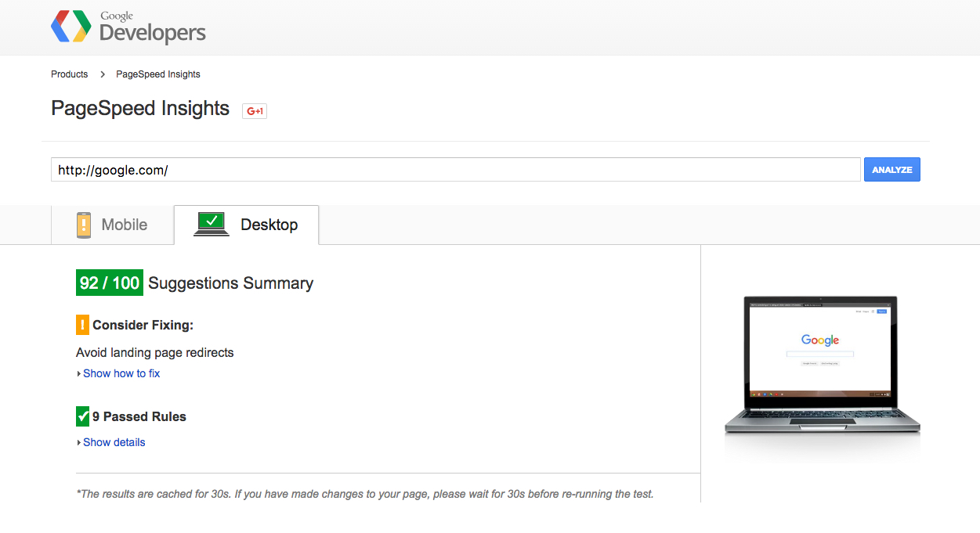Click the Google Developers logo
980x533 pixels.
[x=128, y=27]
